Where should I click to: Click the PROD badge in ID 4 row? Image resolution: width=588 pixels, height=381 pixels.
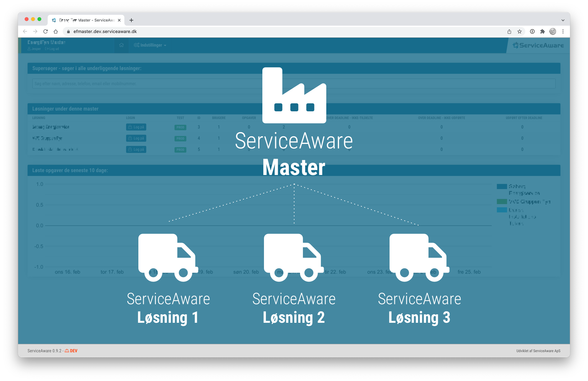coord(181,139)
